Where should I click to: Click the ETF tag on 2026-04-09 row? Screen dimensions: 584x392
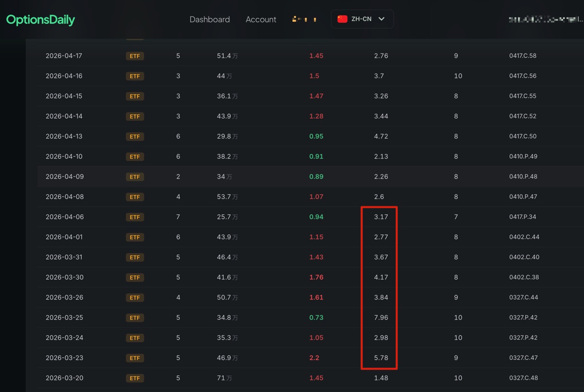pyautogui.click(x=135, y=177)
